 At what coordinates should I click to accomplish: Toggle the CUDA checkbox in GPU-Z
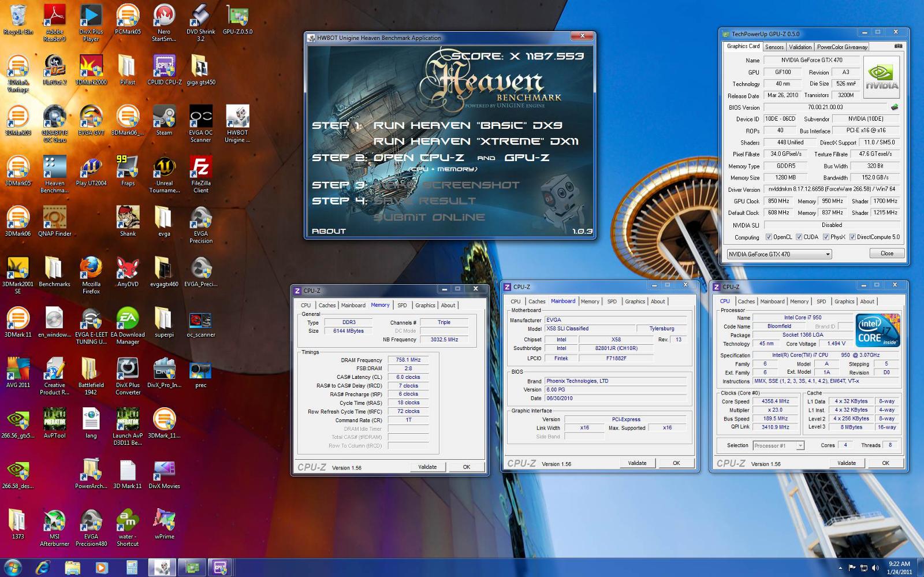(x=799, y=237)
